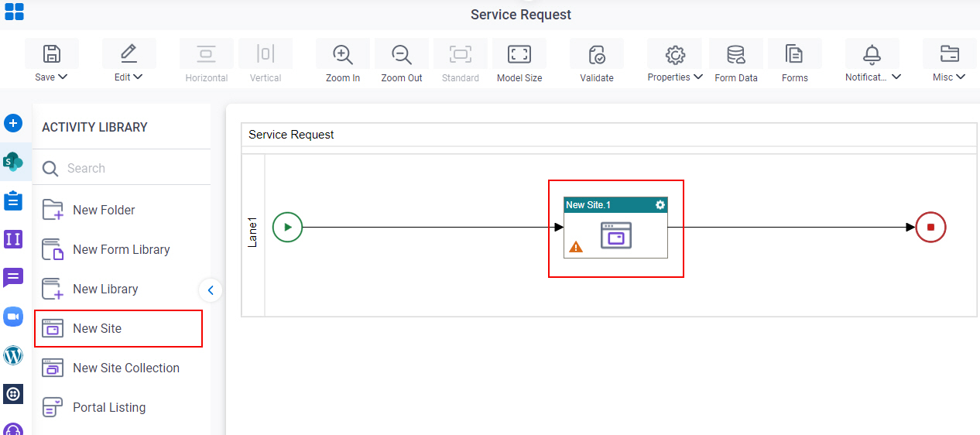
Task: Select the WordPress sidebar icon
Action: click(x=13, y=355)
